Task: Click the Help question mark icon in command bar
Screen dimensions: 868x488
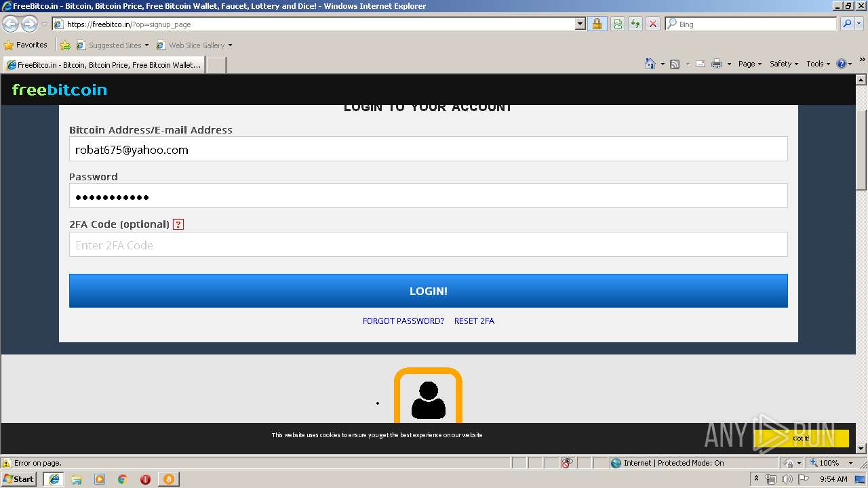Action: tap(842, 64)
